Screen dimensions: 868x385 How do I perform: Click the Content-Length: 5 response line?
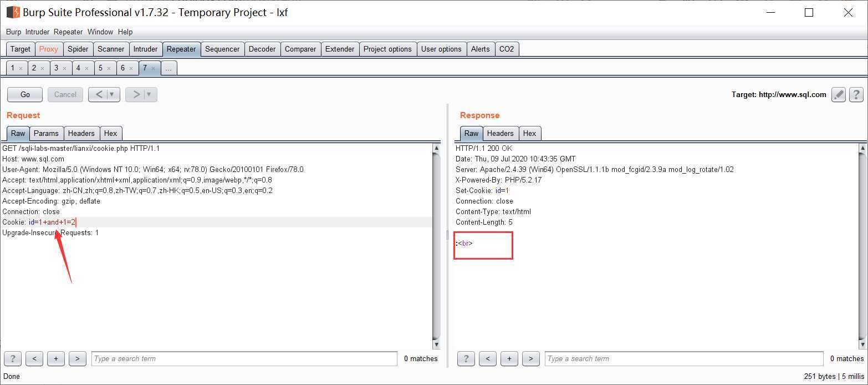[x=484, y=222]
